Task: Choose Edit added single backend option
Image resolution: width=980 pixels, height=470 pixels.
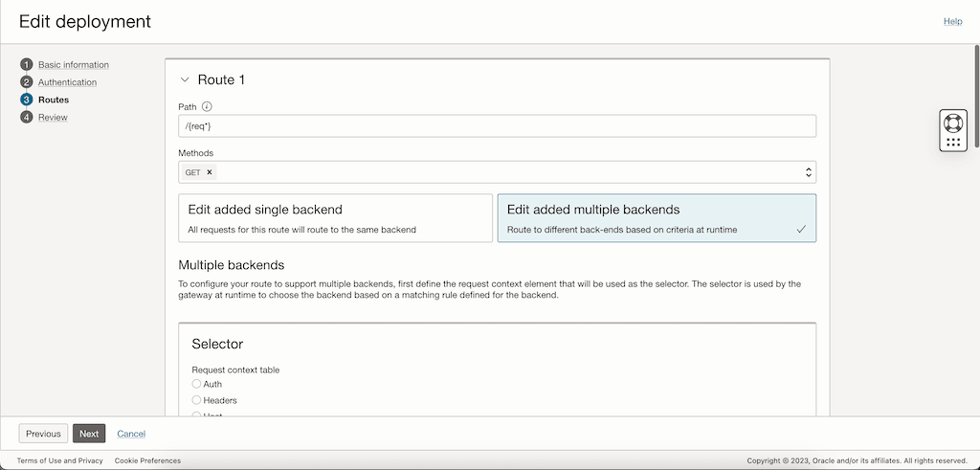Action: click(333, 218)
